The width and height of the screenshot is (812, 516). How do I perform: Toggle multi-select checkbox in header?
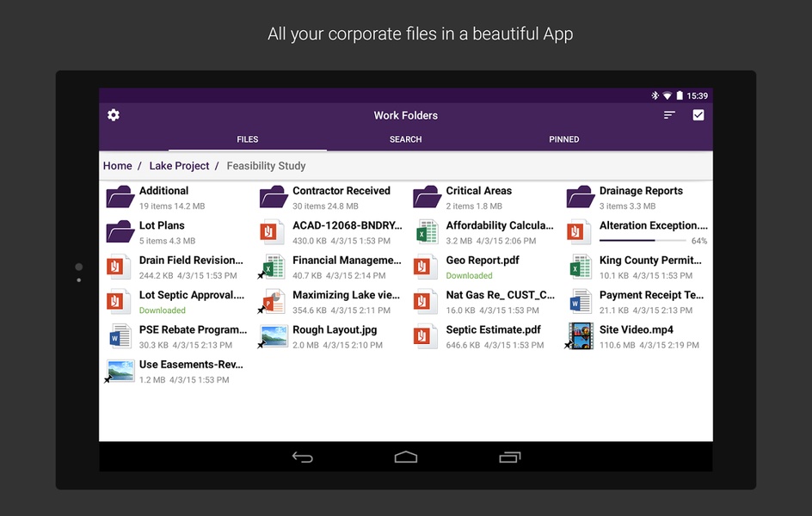click(x=698, y=115)
